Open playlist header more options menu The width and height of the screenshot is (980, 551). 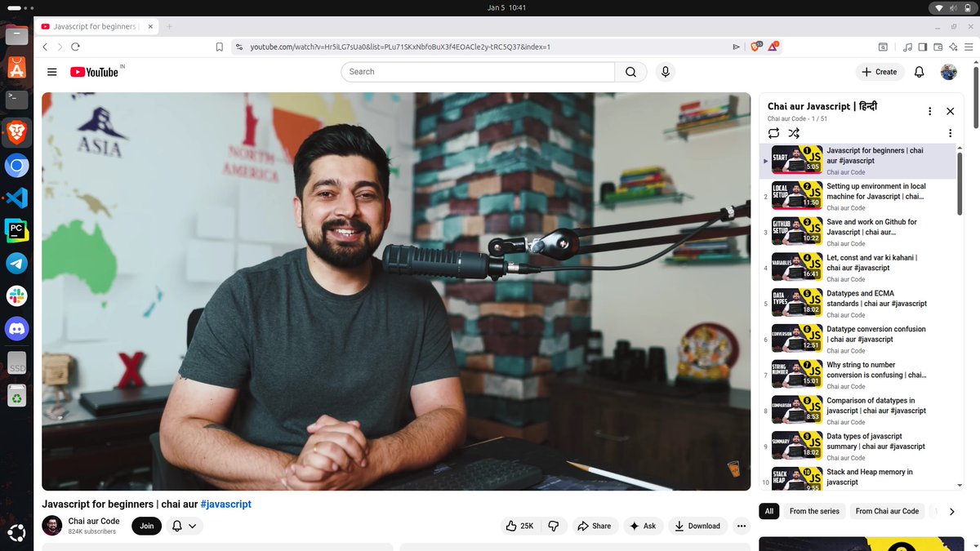(929, 111)
